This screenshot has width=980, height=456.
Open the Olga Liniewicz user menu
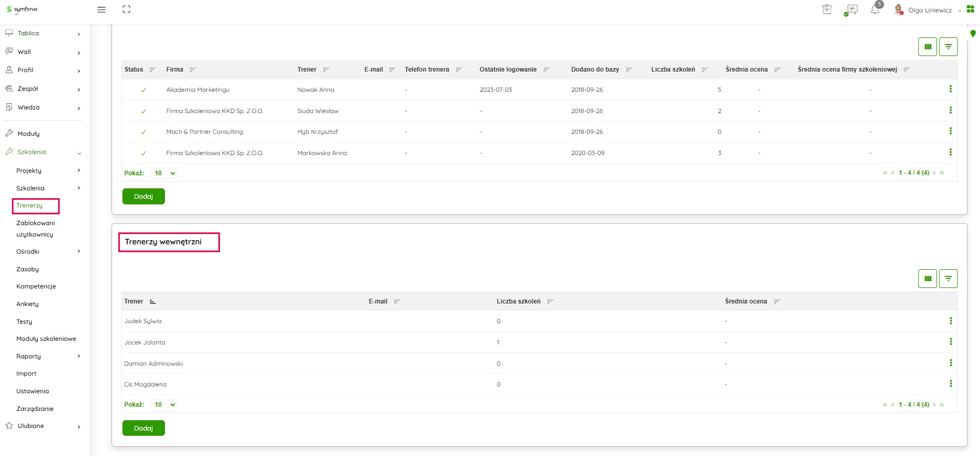tap(930, 10)
